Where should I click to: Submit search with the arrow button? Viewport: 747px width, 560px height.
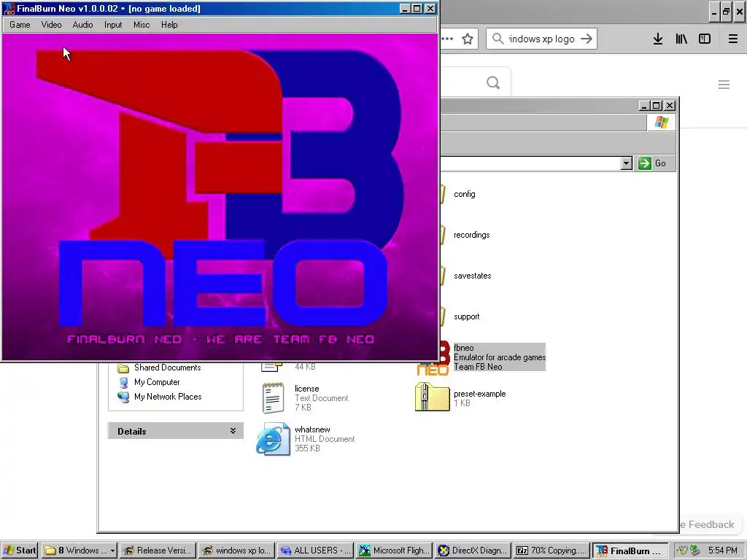coord(587,39)
